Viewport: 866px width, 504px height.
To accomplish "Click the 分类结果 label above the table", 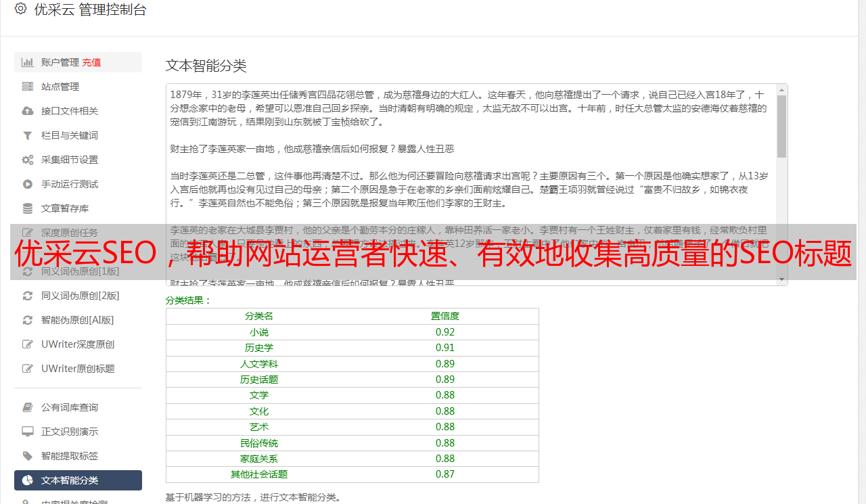I will 189,300.
